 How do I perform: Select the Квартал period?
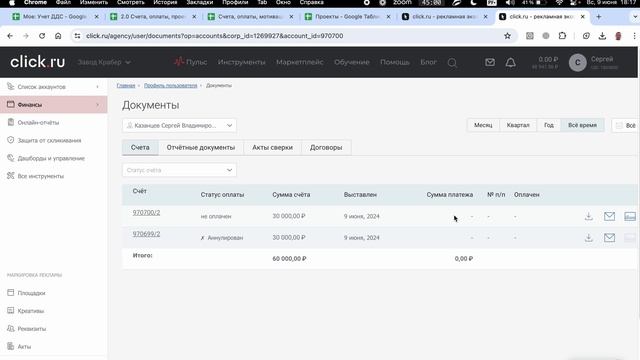pyautogui.click(x=518, y=125)
